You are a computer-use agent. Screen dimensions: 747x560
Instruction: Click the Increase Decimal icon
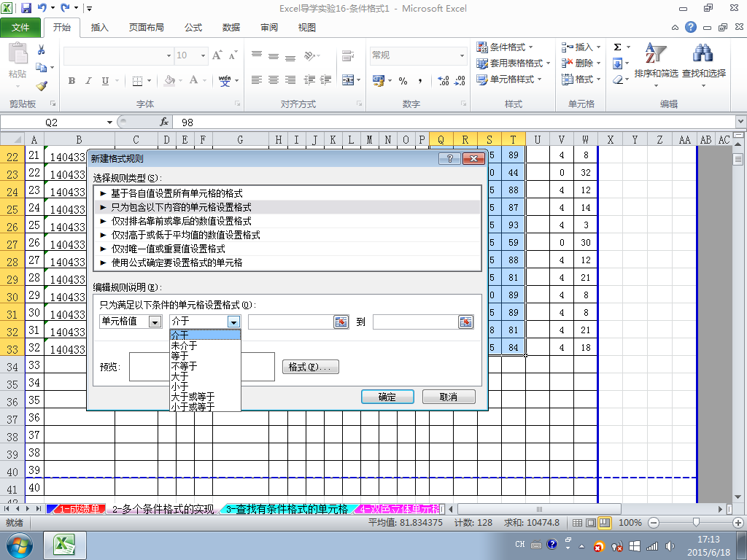pos(443,80)
